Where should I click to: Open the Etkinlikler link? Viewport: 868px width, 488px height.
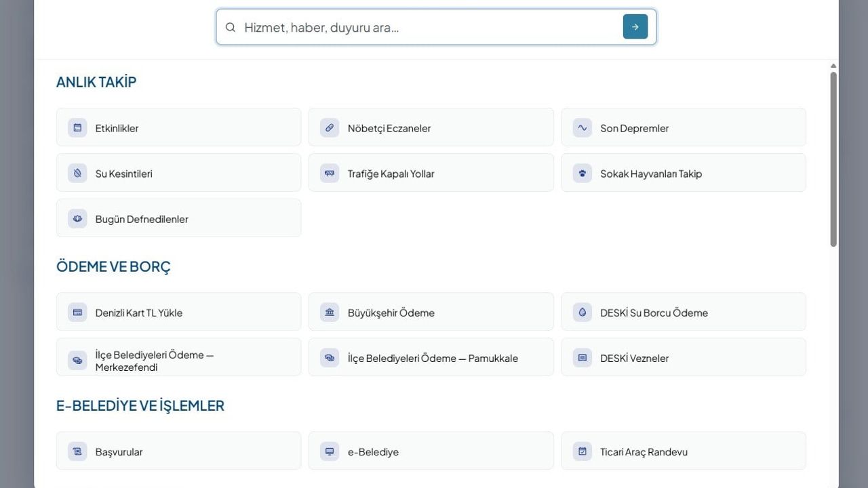pos(179,127)
